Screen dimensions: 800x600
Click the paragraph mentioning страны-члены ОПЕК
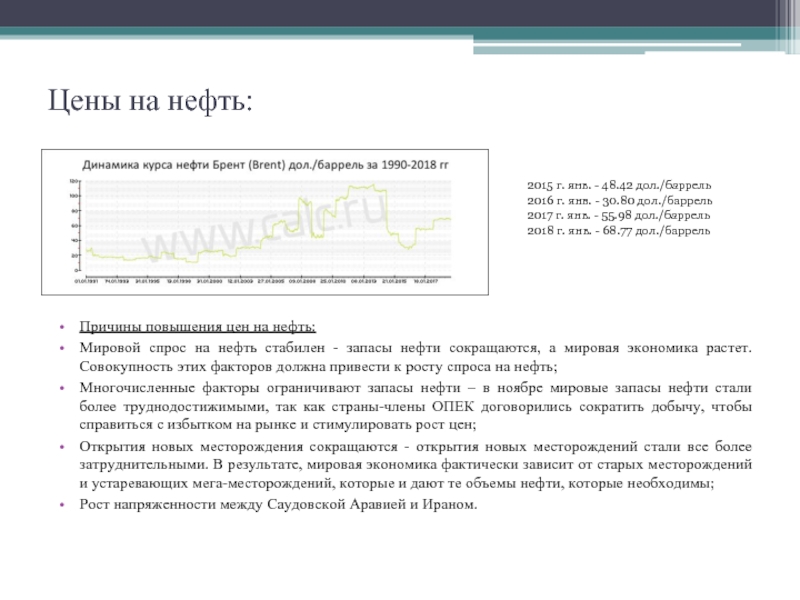coord(416,406)
